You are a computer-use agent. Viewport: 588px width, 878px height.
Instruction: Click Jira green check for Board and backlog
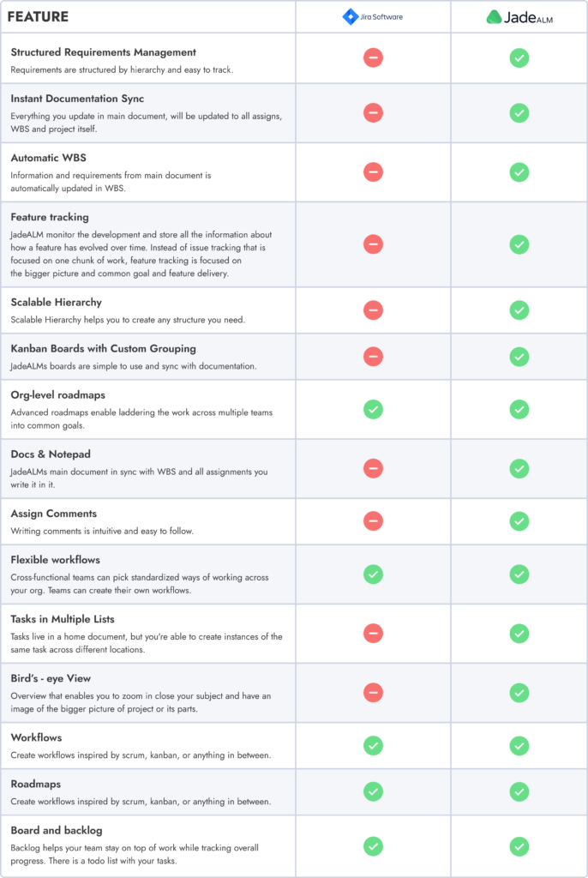(x=373, y=846)
